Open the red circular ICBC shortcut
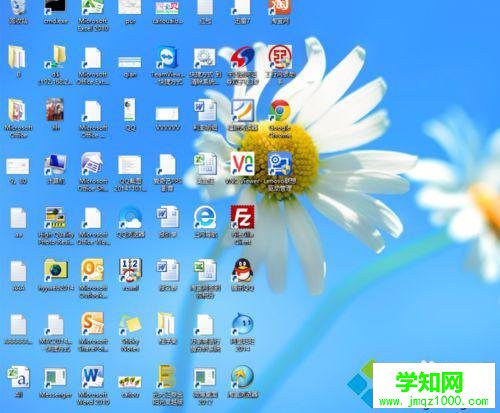Screen dimensions: 500x413 click(280, 57)
